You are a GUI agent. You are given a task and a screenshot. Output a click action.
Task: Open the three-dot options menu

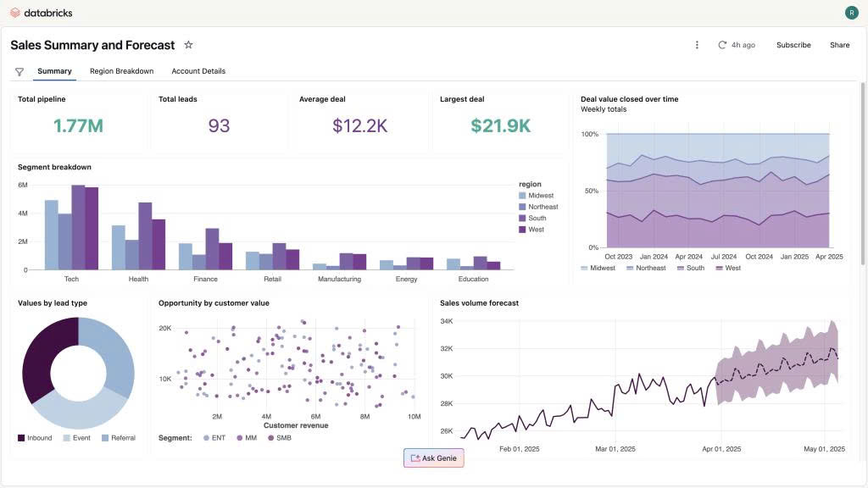tap(697, 44)
